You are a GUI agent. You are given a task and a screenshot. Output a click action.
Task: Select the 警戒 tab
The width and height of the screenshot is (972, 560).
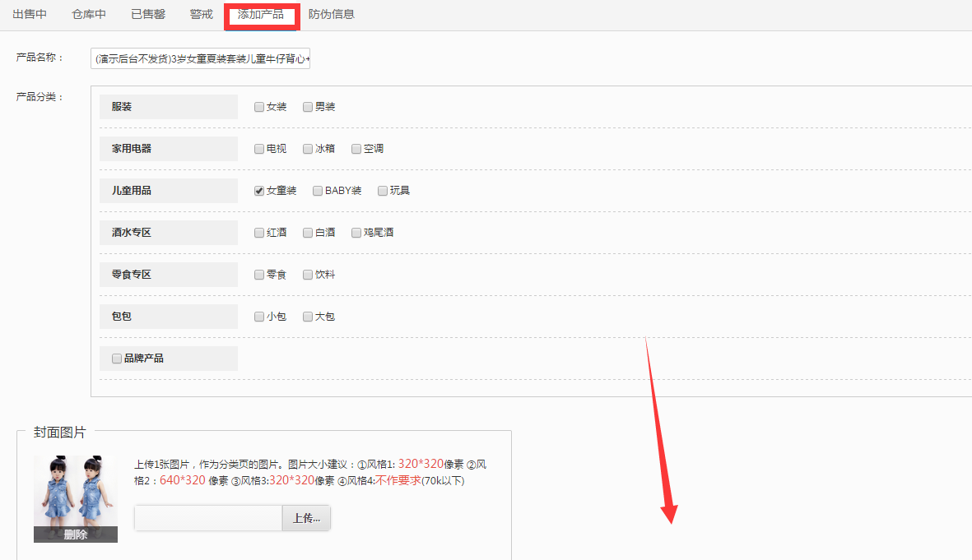[x=201, y=14]
